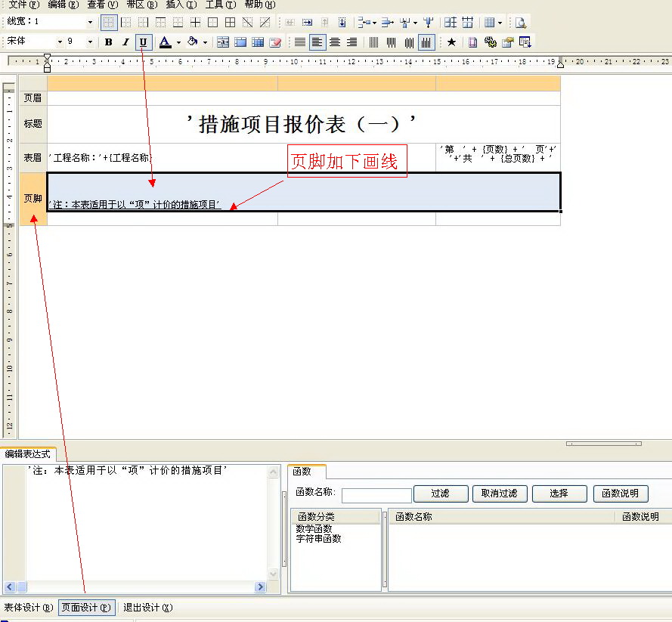The width and height of the screenshot is (672, 622).
Task: Click the eraser clear-format icon
Action: 275,42
